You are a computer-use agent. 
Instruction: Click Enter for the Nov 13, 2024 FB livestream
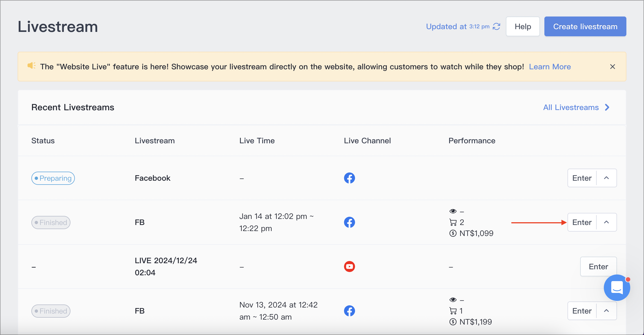[x=582, y=311]
